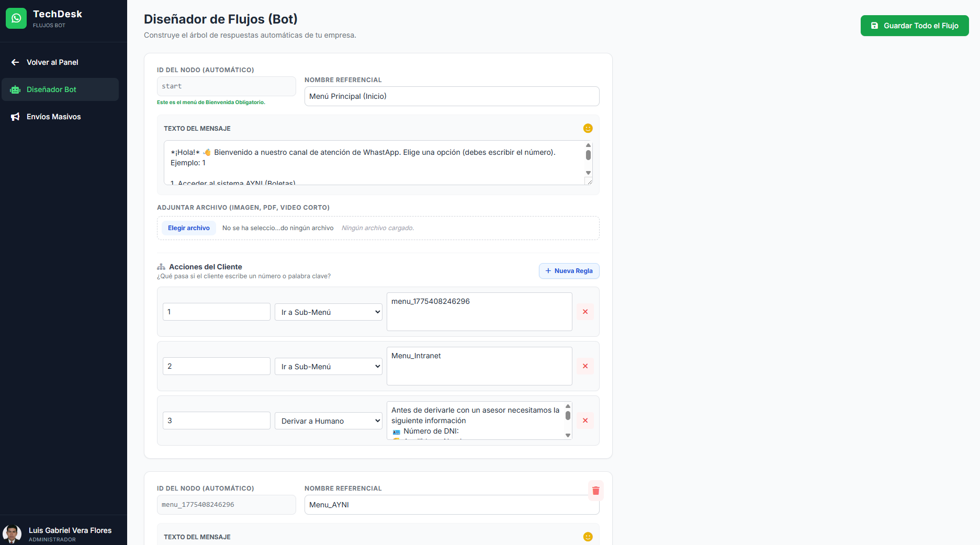The height and width of the screenshot is (545, 980).
Task: Delete the Derivar a Humano rule 3
Action: (x=585, y=421)
